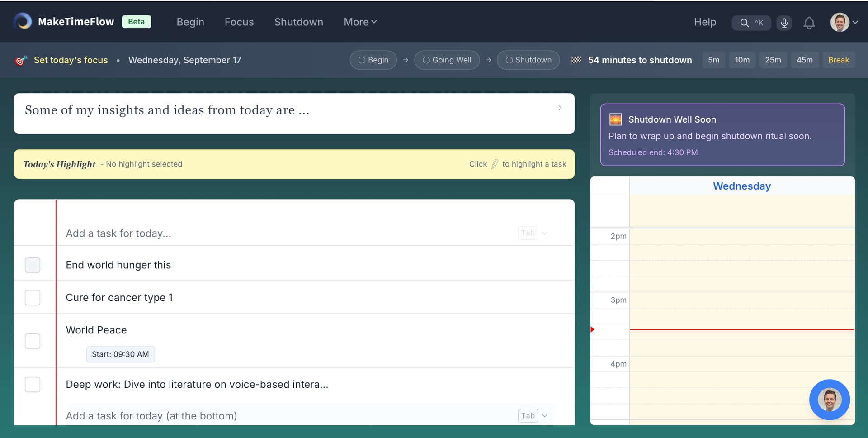Viewport: 868px width, 438px height.
Task: Check the Cure for cancer type 1 checkbox
Action: 33,298
